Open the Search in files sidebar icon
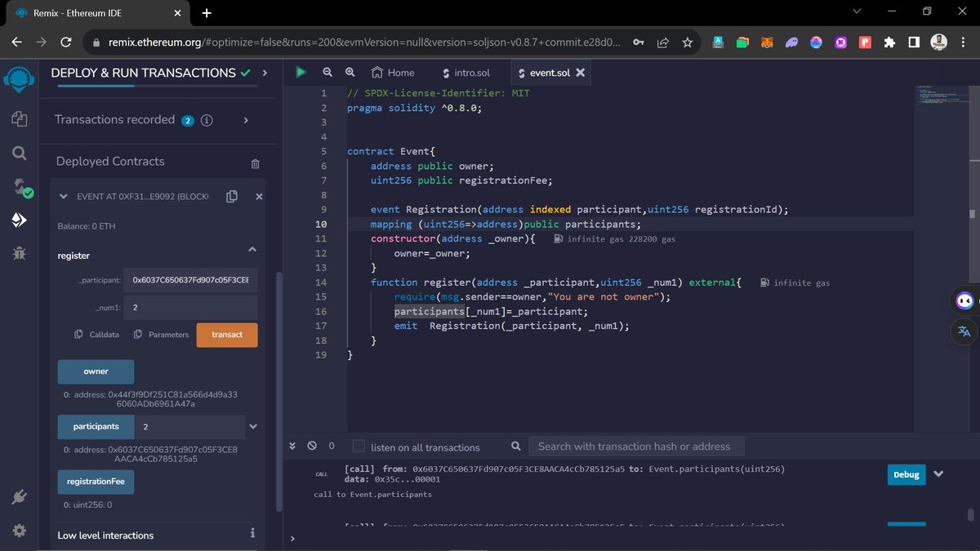980x551 pixels. [19, 153]
